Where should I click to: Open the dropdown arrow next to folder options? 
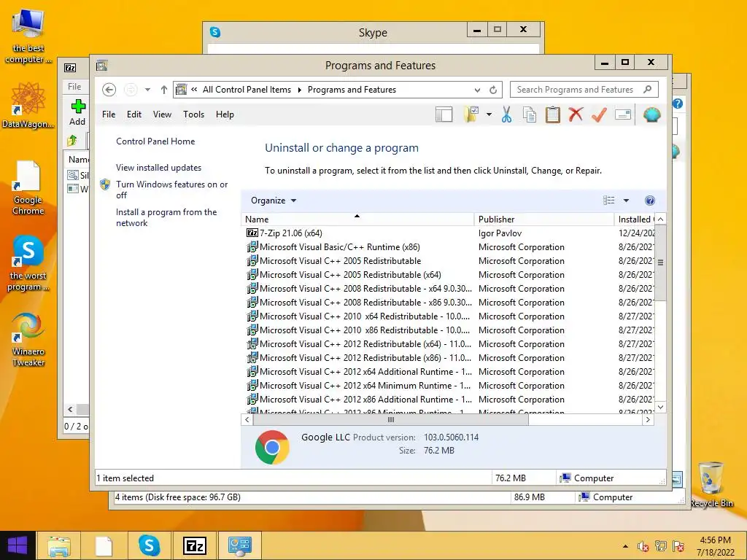pos(489,114)
